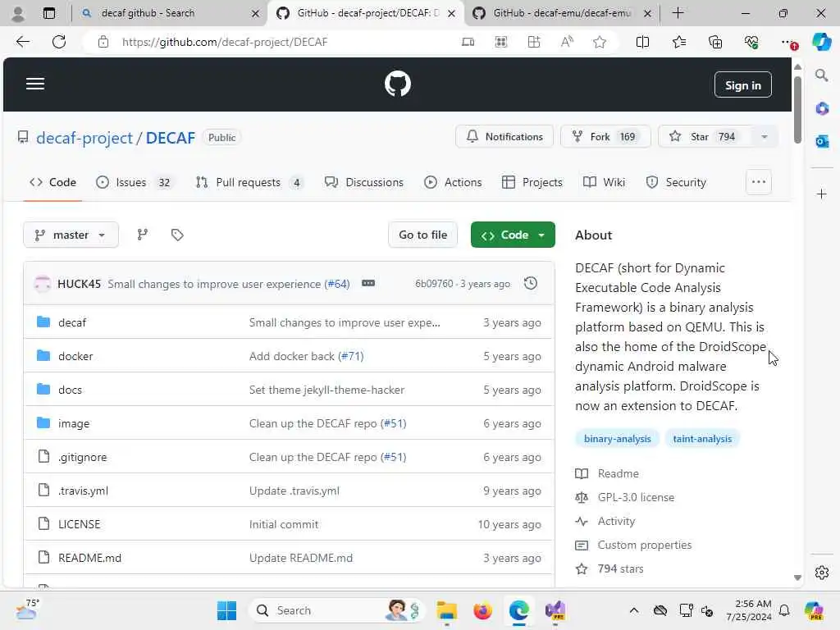Show more repository tabs ellipsis
The width and height of the screenshot is (840, 630).
coord(759,182)
